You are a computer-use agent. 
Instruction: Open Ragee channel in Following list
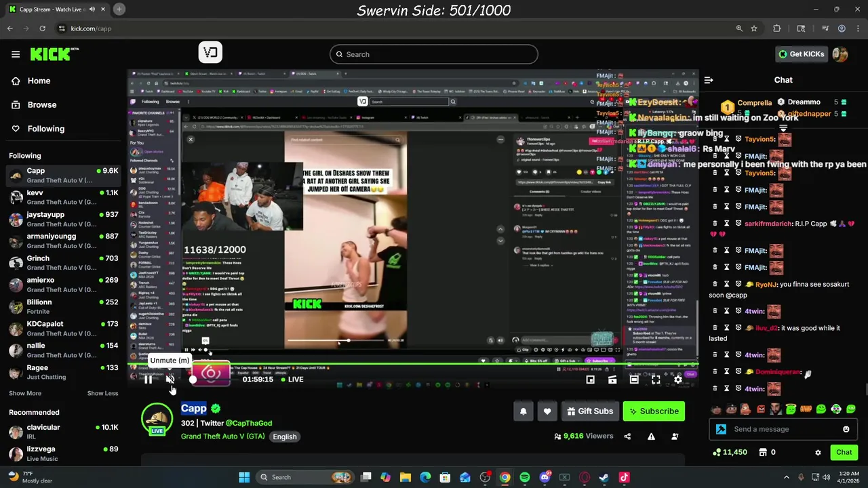pyautogui.click(x=63, y=372)
